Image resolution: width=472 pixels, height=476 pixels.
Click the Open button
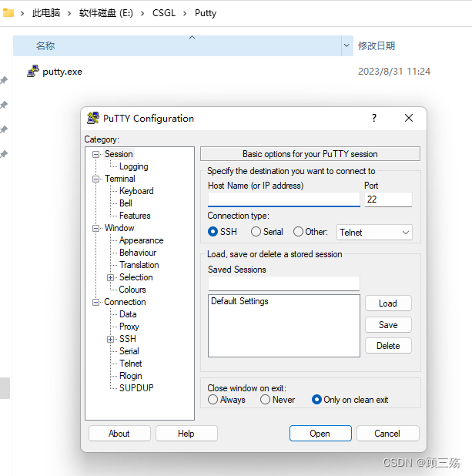[320, 433]
